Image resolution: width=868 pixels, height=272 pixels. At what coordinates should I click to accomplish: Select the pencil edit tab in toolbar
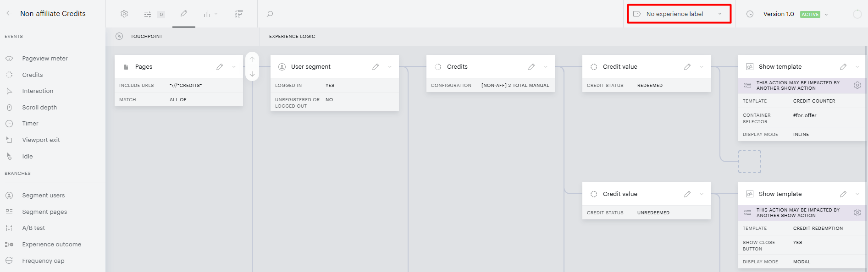pos(184,13)
